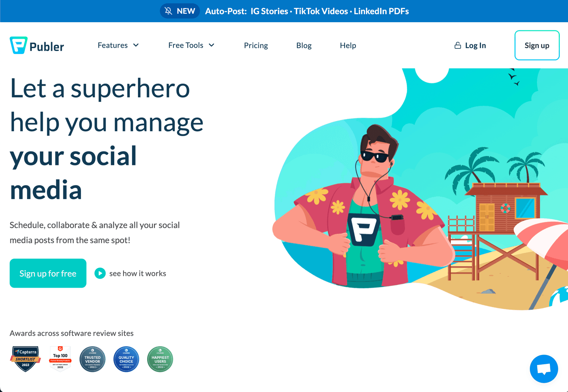Image resolution: width=568 pixels, height=392 pixels.
Task: Open the Free Tools dropdown chevron
Action: coord(212,45)
